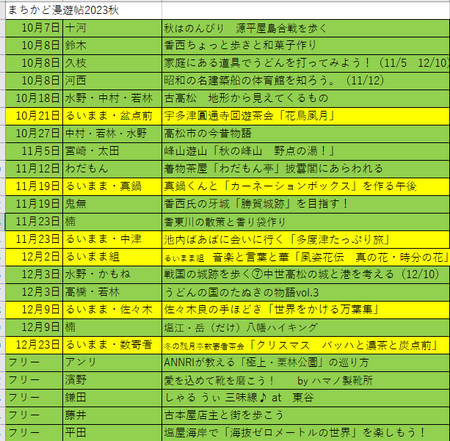
Task: Select the ANNRIが教える栗林公園 event cell
Action: [x=306, y=363]
